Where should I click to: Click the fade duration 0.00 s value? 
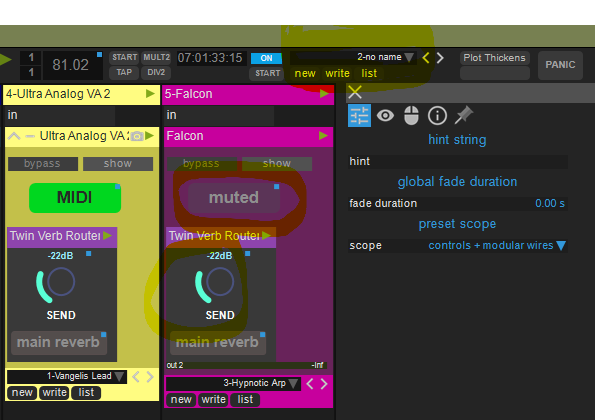tap(550, 204)
